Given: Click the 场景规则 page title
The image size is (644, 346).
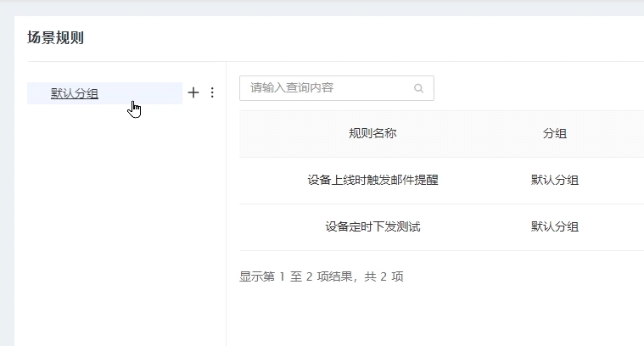Looking at the screenshot, I should coord(55,38).
